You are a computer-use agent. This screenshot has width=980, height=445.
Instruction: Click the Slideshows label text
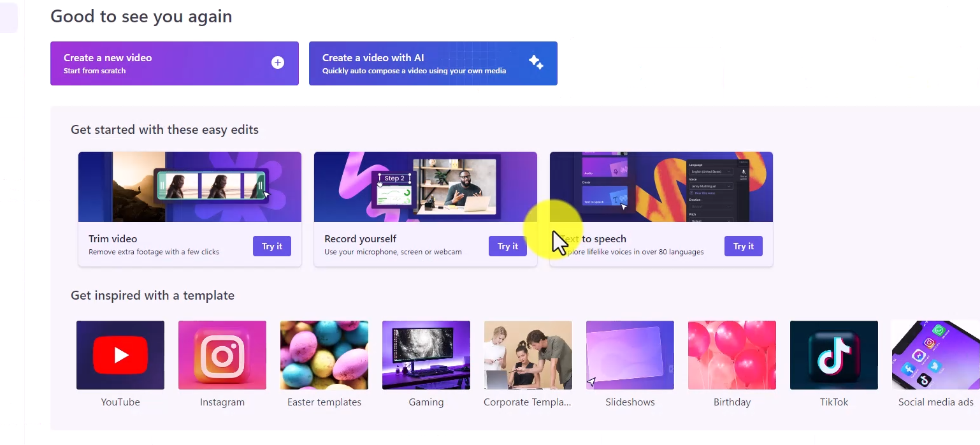tap(630, 402)
